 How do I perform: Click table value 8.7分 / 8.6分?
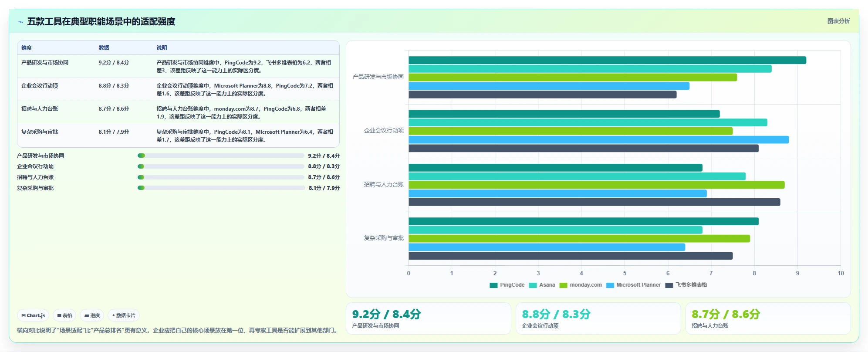coord(114,109)
